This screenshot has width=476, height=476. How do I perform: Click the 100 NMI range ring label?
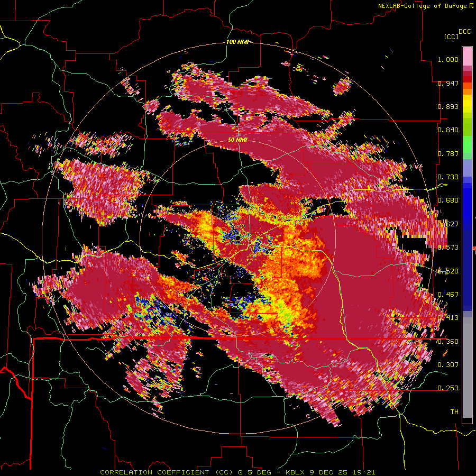pyautogui.click(x=237, y=42)
